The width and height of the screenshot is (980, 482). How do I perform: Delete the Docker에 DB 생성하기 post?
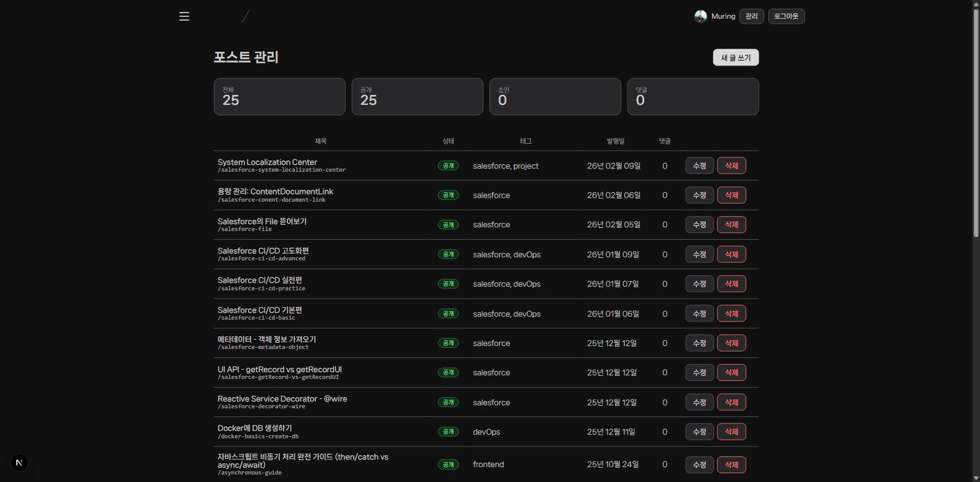pos(731,431)
